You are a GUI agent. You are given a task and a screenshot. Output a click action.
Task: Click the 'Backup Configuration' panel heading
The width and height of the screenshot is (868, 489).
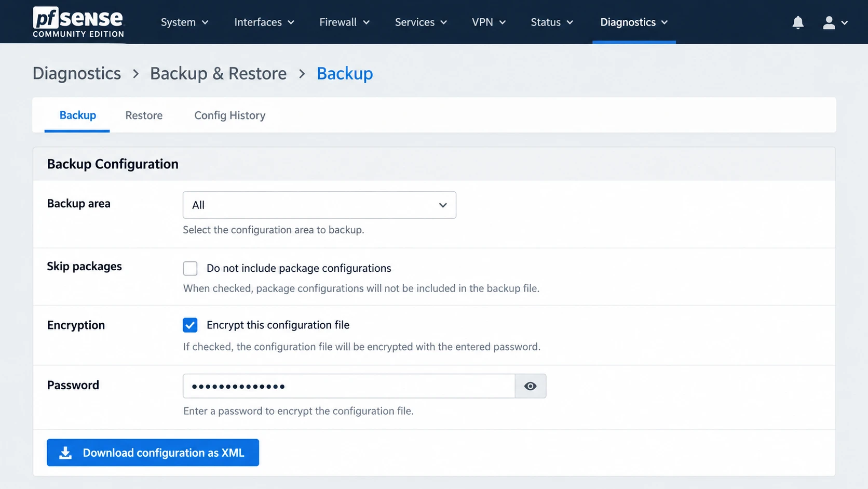(113, 164)
